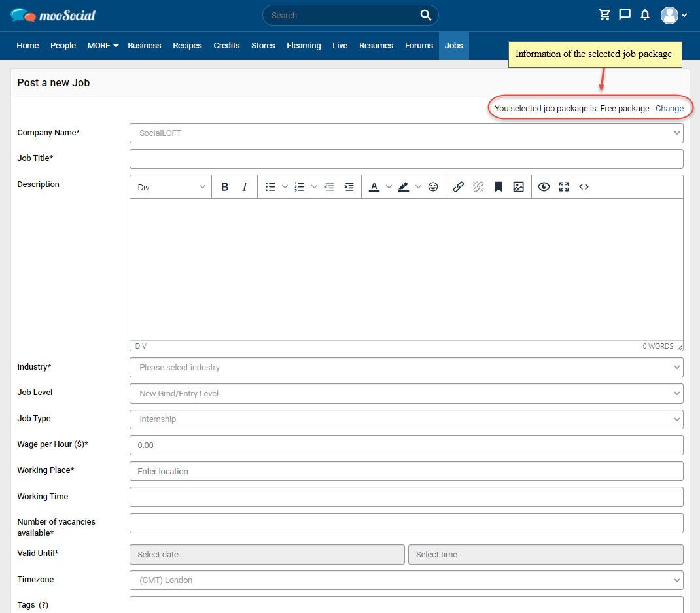Visit the Elearning section
This screenshot has width=700, height=613.
[304, 46]
